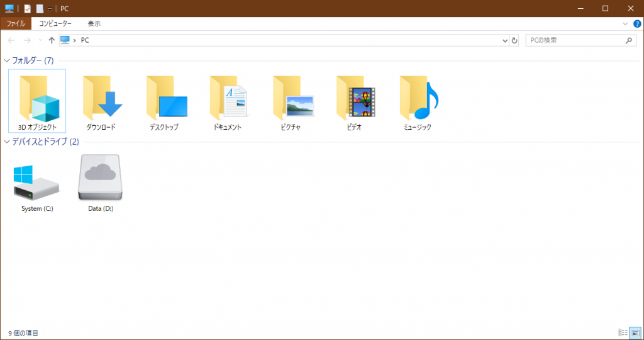Collapse the フォルダー group section
Image resolution: width=644 pixels, height=340 pixels.
coord(7,61)
